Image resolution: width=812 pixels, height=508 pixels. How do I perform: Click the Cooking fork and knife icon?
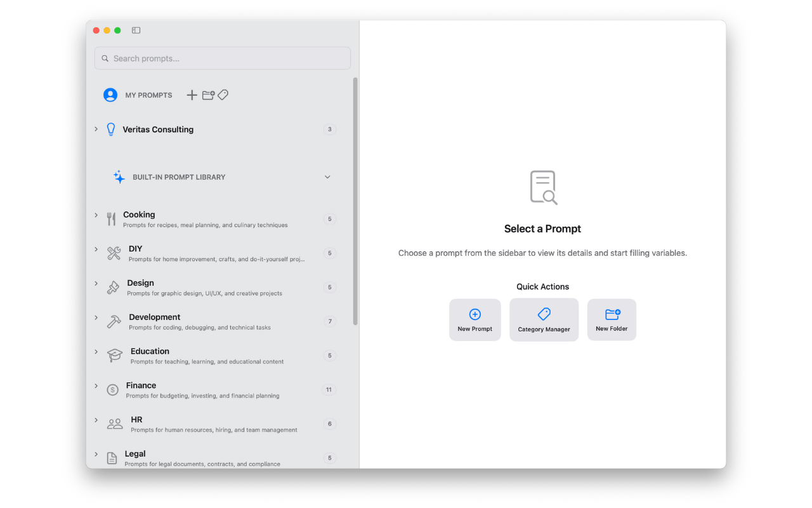click(x=112, y=219)
